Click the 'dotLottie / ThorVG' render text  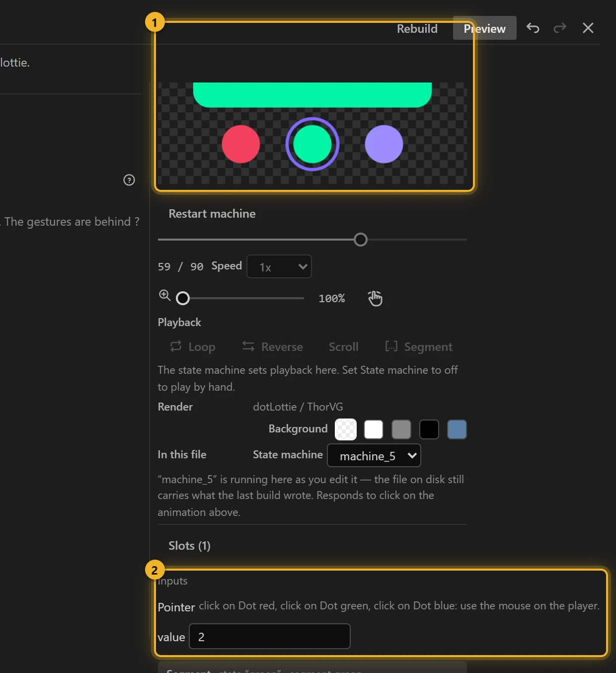298,407
